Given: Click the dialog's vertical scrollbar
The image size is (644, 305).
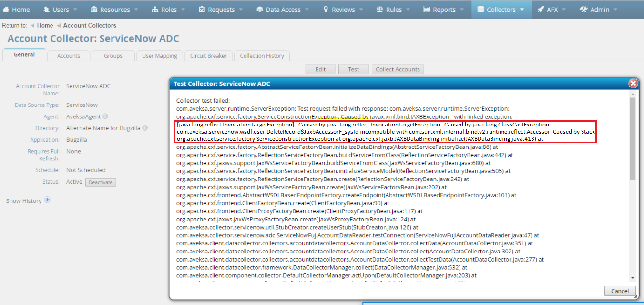Looking at the screenshot, I should point(634,181).
